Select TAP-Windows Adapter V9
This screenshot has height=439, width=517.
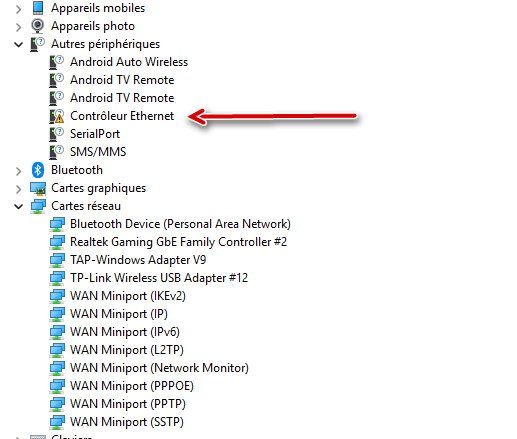coord(138,260)
